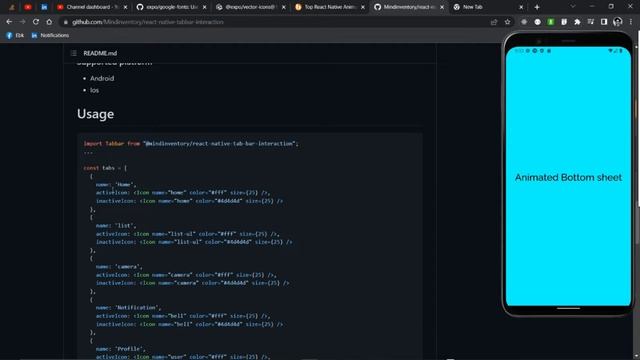Click the name: 'camera' code line
Screen dimensions: 640x360
119,267
